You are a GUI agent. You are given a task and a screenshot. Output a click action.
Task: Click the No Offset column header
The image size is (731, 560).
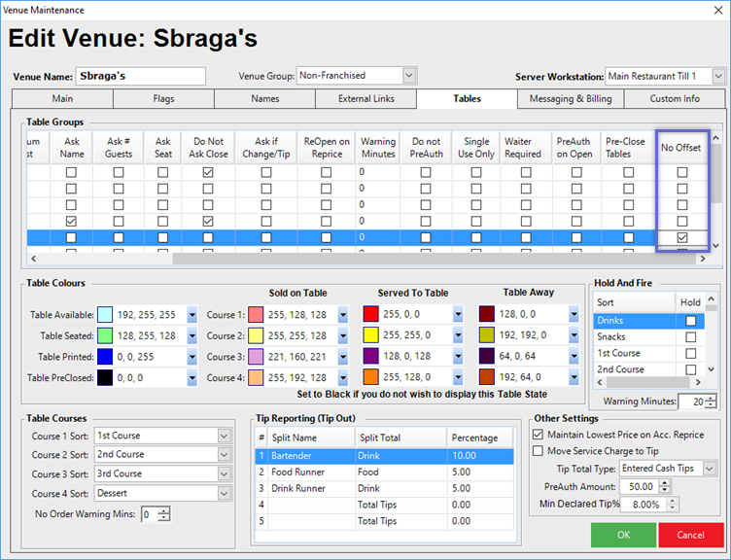[x=681, y=148]
